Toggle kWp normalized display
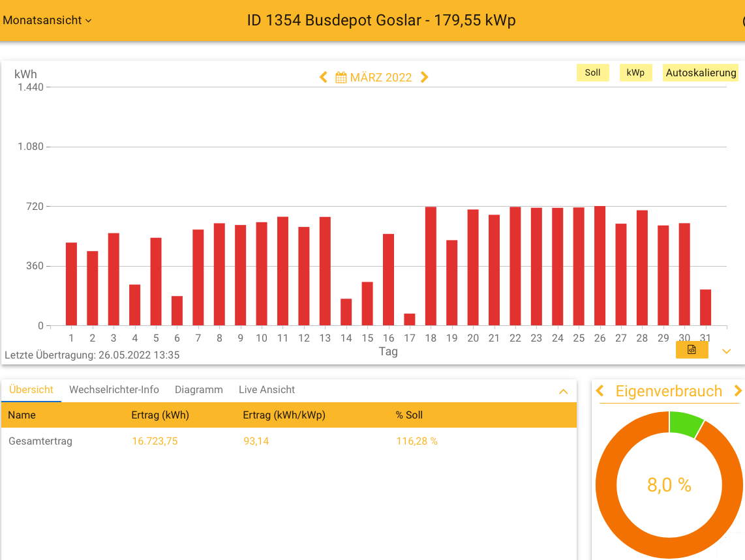This screenshot has height=560, width=745. pos(635,73)
